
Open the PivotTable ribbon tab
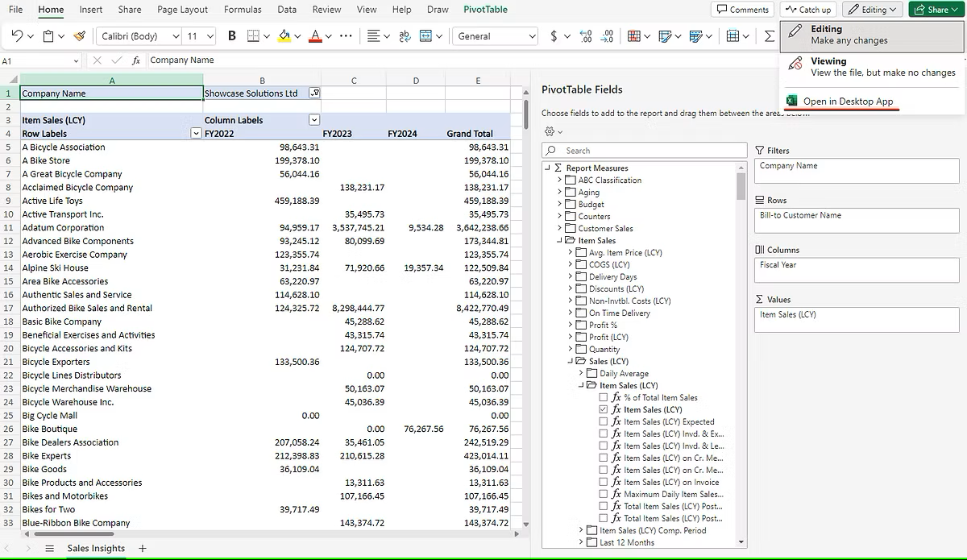point(486,10)
